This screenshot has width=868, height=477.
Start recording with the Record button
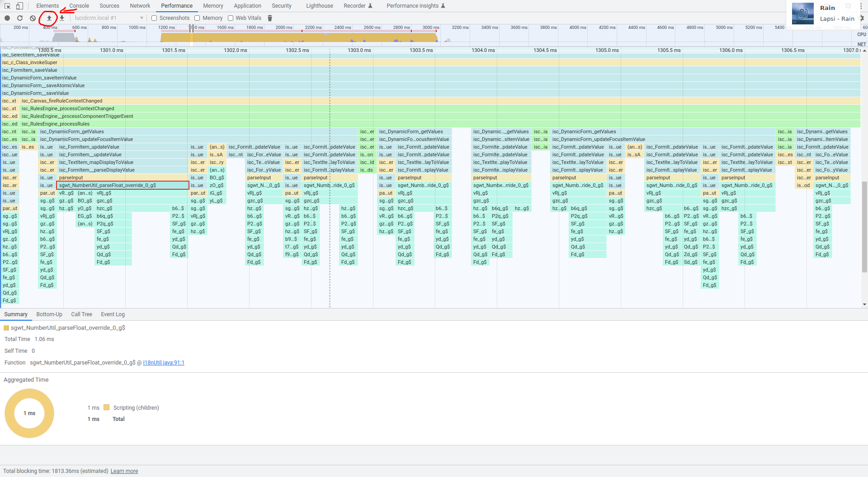pos(7,18)
